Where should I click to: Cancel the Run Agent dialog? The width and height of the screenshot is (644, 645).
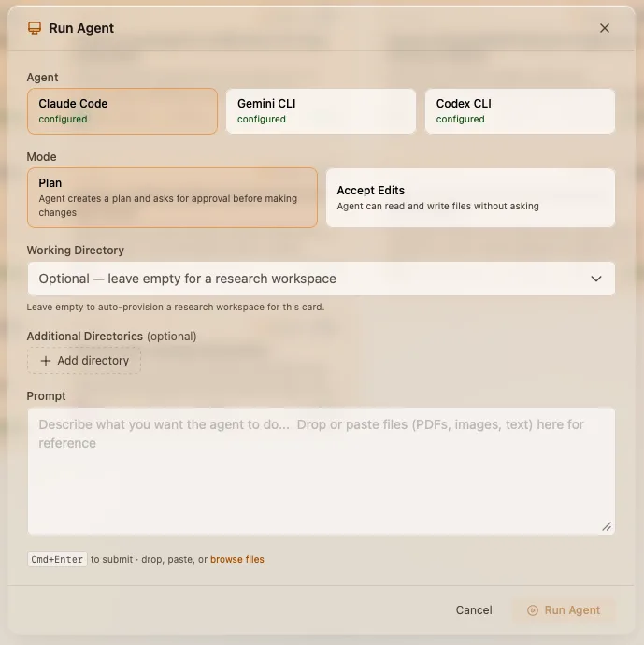tap(474, 610)
